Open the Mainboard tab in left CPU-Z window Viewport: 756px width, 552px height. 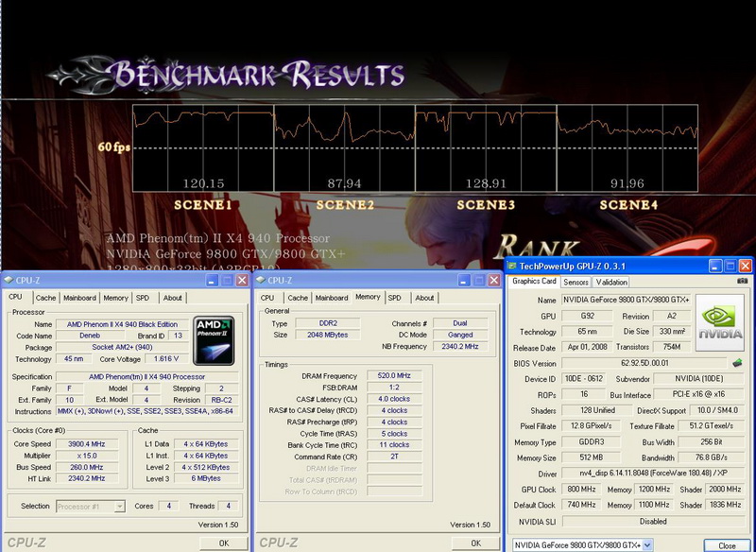coord(79,298)
